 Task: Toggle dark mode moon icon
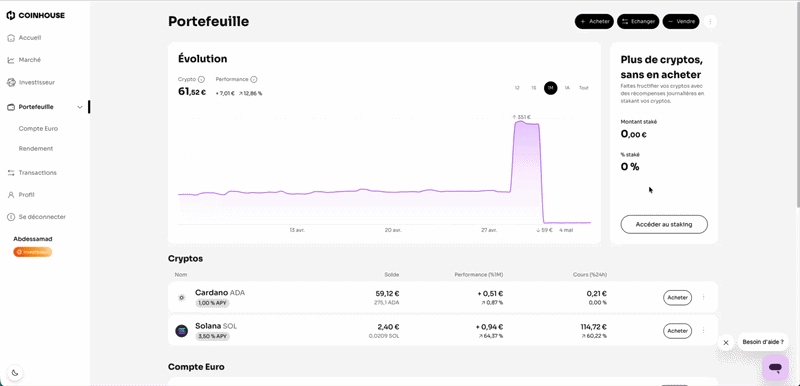click(15, 373)
